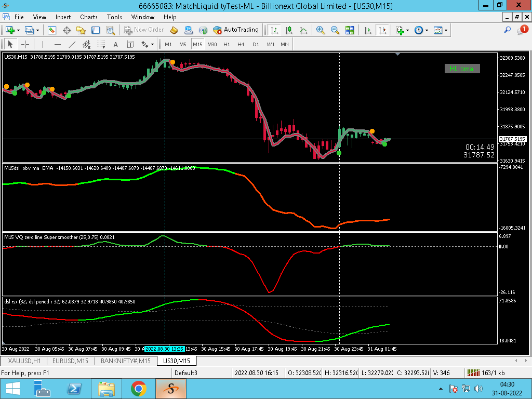Toggle the AutoTrading button
Screen dimensions: 532x399
236,30
